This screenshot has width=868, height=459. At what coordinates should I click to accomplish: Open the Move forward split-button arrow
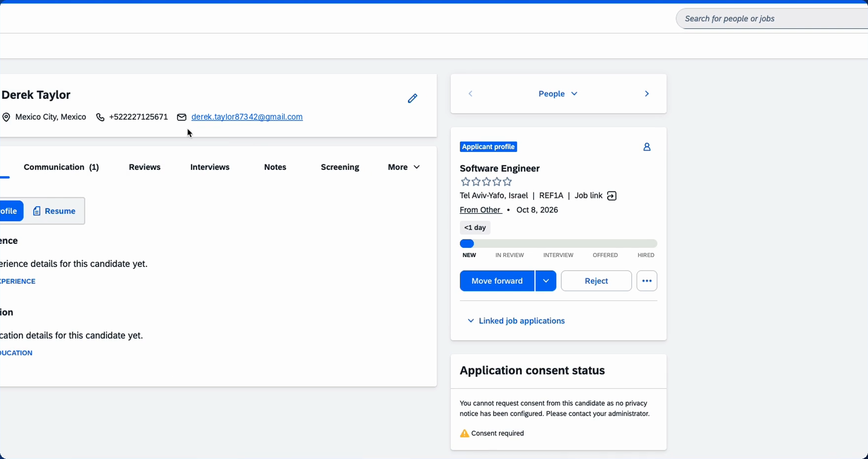pyautogui.click(x=546, y=281)
